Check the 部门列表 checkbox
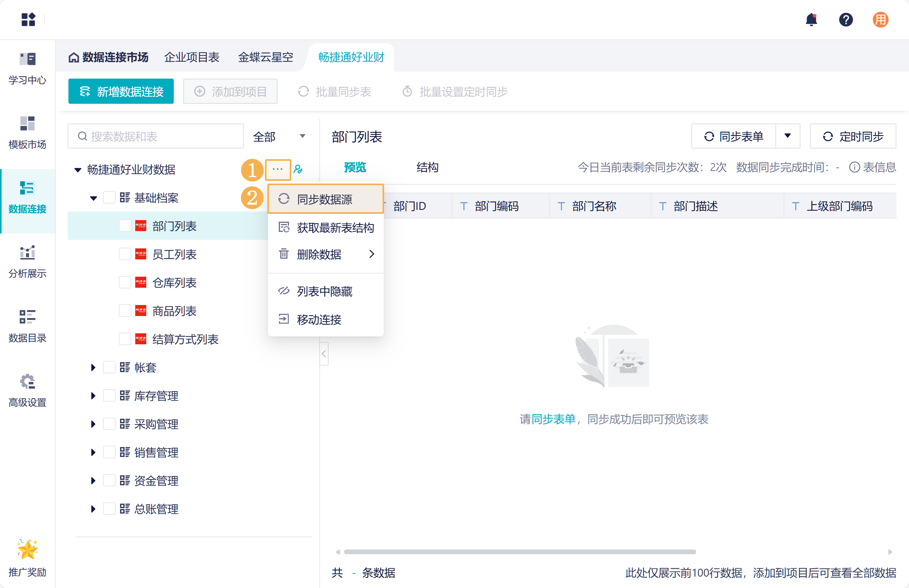Image resolution: width=909 pixels, height=588 pixels. (x=125, y=226)
